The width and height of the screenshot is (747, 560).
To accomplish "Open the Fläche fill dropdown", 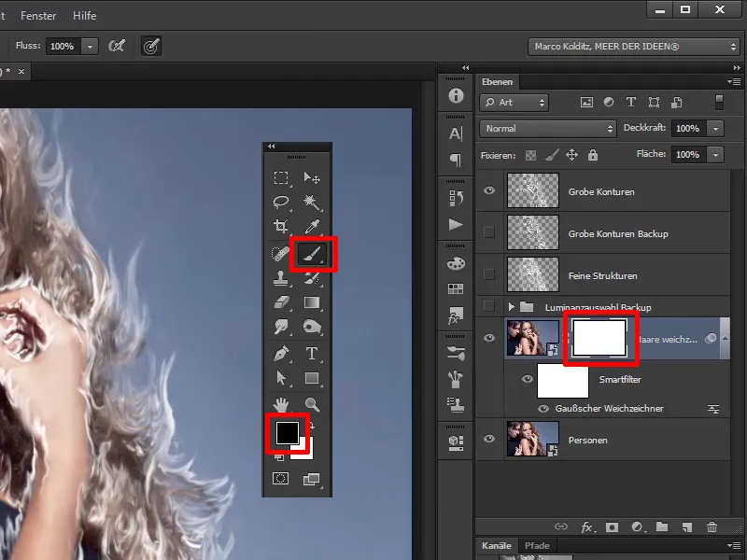I will click(715, 155).
